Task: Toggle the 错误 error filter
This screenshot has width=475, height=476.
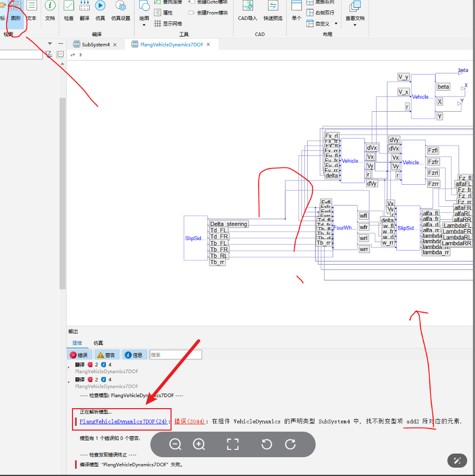Action: tap(79, 355)
